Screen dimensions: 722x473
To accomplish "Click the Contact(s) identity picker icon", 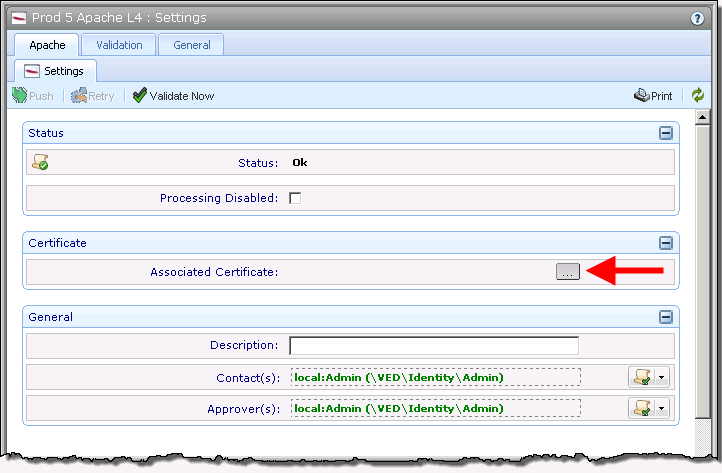I will pos(640,377).
